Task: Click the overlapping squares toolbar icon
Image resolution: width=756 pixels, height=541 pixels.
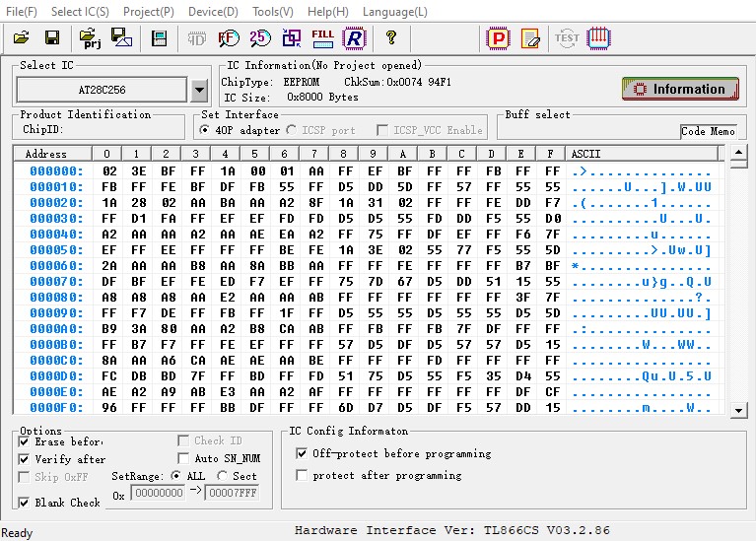Action: click(x=291, y=38)
